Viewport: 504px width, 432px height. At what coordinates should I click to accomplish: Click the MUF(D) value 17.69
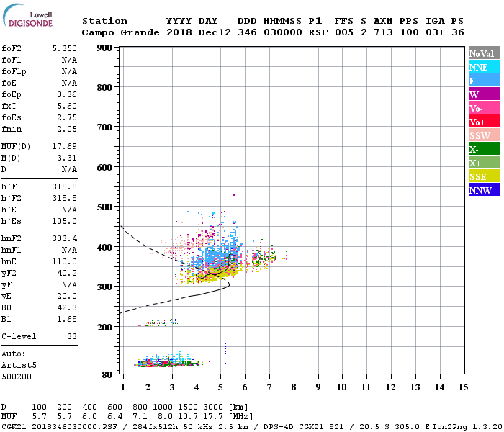tap(65, 146)
